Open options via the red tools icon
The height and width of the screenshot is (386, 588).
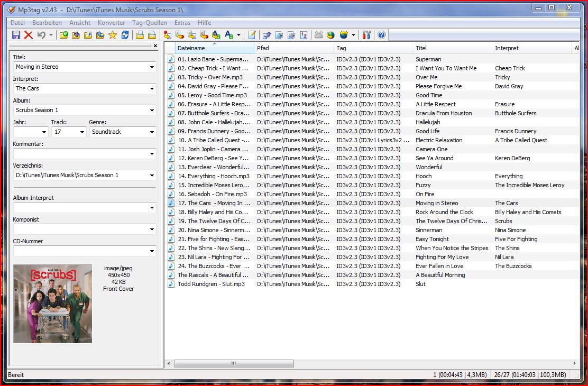coord(366,35)
